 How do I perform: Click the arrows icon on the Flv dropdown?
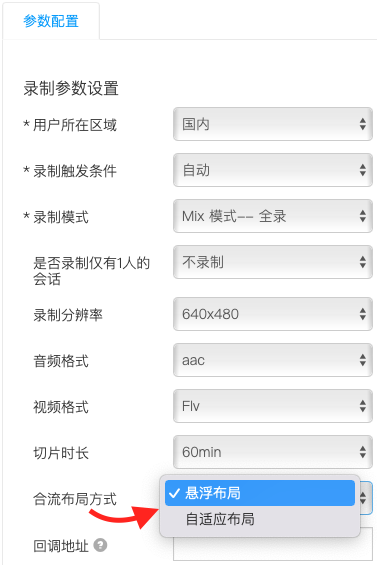(x=363, y=406)
